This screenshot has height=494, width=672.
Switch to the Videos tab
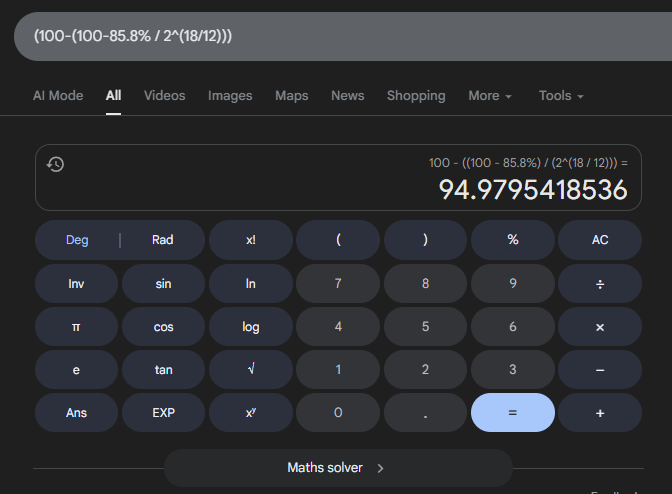click(165, 96)
